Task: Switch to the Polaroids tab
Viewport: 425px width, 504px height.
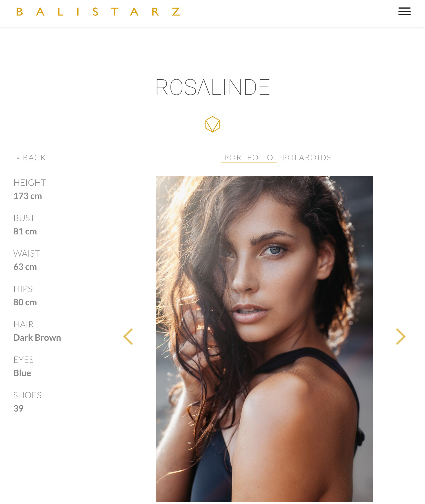Action: pyautogui.click(x=307, y=157)
